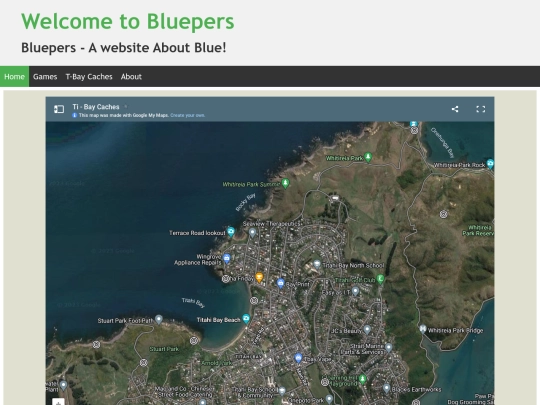Click the map share icon
The width and height of the screenshot is (540, 405).
coord(455,109)
